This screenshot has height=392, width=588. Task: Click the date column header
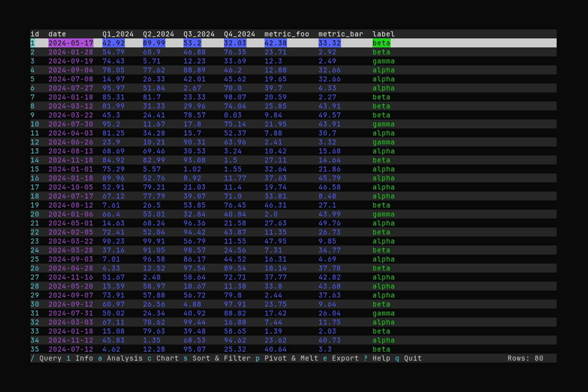pyautogui.click(x=57, y=34)
